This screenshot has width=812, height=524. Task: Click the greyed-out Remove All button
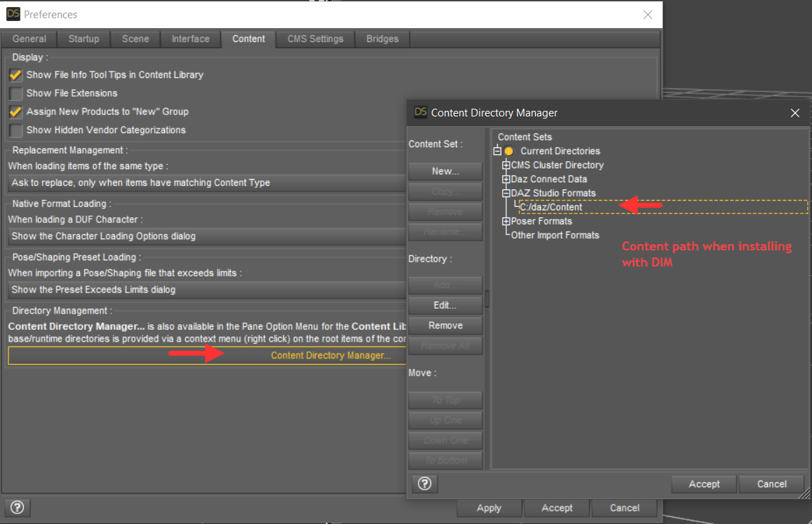[445, 346]
